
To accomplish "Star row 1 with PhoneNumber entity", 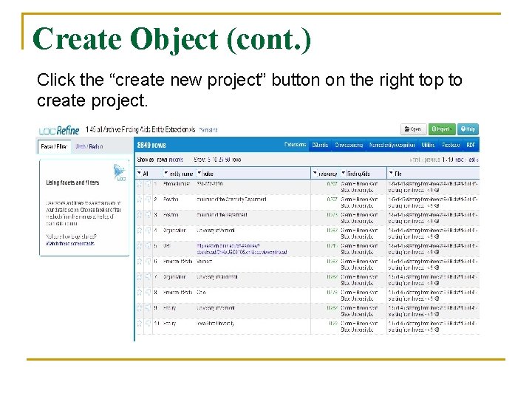I will (x=139, y=184).
